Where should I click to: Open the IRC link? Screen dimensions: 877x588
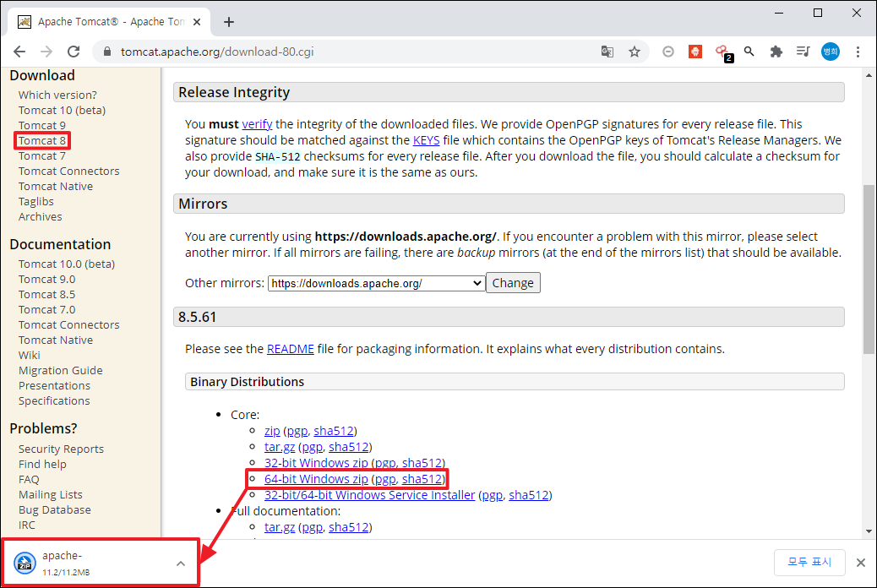27,525
